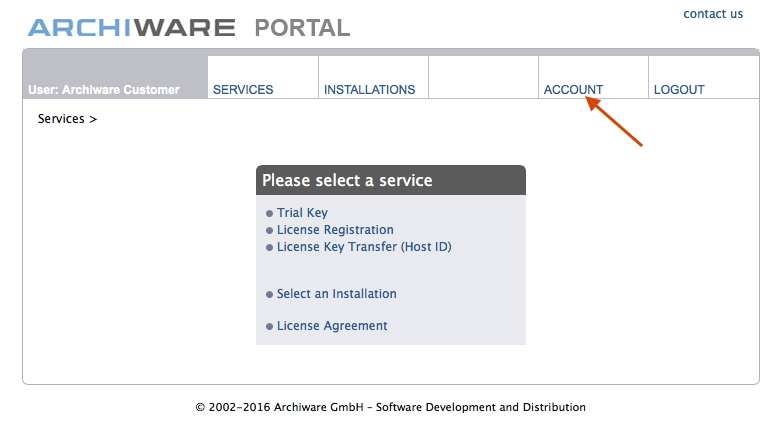The image size is (784, 430).
Task: Go to the ACCOUNT tab
Action: [573, 90]
